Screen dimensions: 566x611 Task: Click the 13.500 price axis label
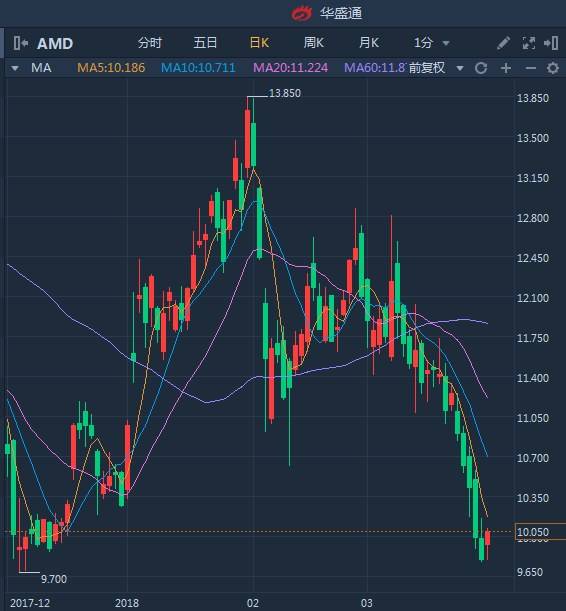tap(532, 138)
